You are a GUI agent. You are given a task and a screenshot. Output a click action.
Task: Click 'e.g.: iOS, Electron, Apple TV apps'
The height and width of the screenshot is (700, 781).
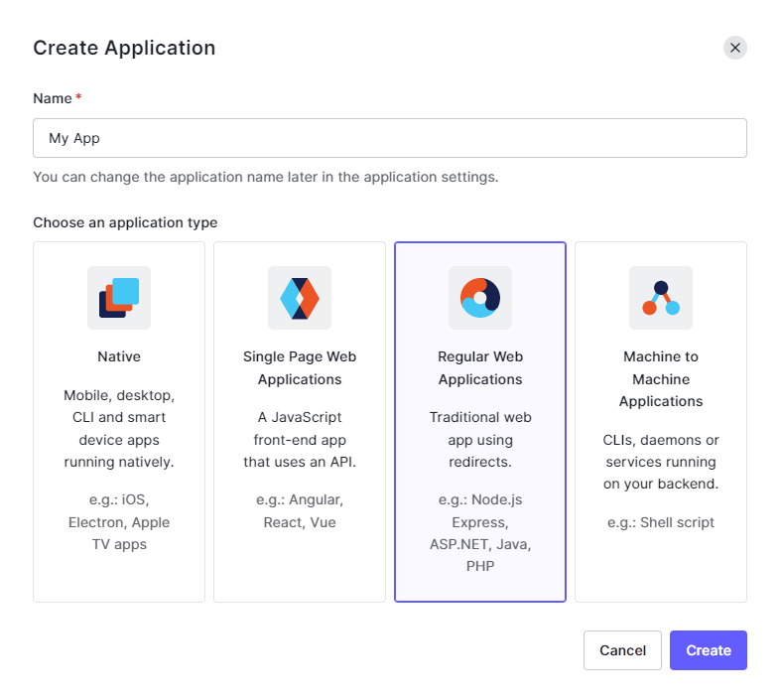(x=119, y=521)
